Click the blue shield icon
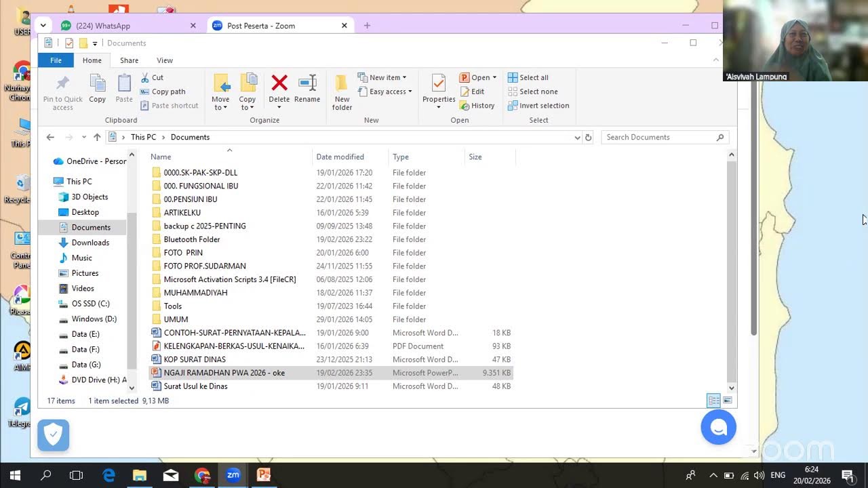The height and width of the screenshot is (488, 868). [x=54, y=435]
